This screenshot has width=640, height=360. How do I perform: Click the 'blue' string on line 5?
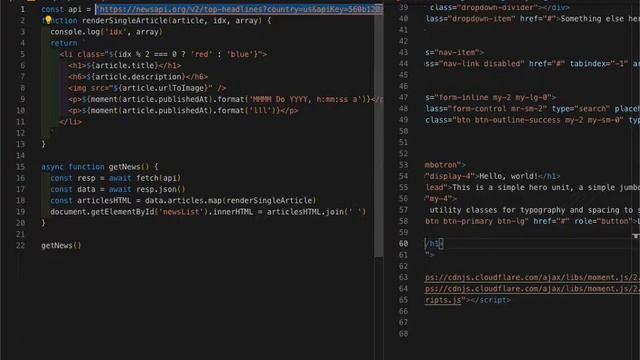(240, 54)
